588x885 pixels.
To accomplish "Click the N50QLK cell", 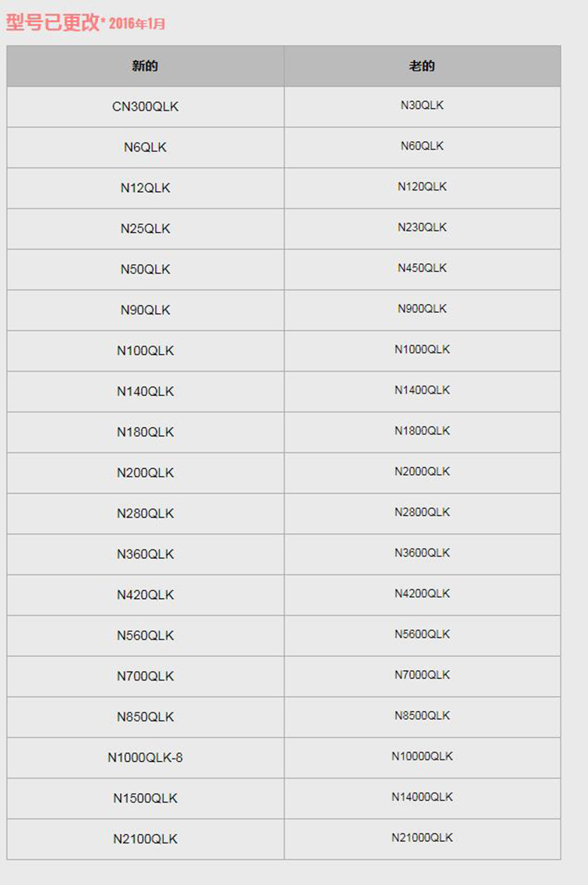I will tap(145, 270).
